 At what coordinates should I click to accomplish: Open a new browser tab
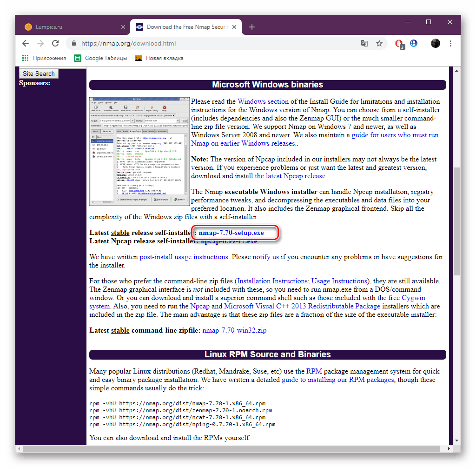pos(251,27)
